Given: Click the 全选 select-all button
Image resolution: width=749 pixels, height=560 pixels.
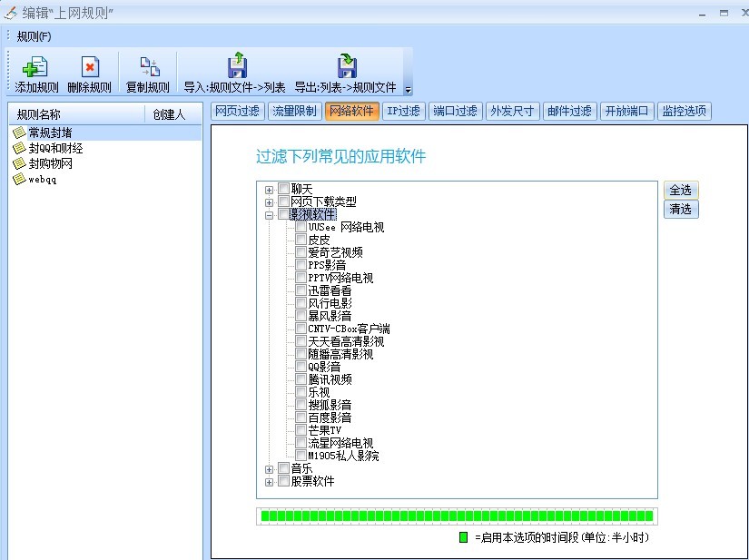Looking at the screenshot, I should pos(681,190).
